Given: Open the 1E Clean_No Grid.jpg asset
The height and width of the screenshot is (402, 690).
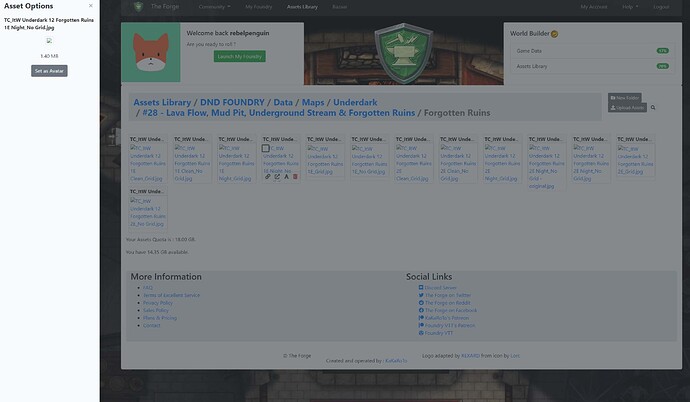Looking at the screenshot, I should tap(192, 159).
